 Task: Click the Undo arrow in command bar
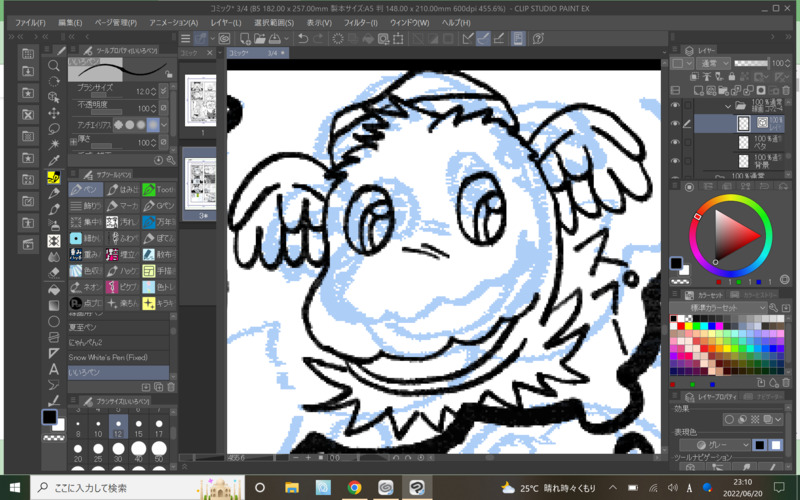click(303, 39)
